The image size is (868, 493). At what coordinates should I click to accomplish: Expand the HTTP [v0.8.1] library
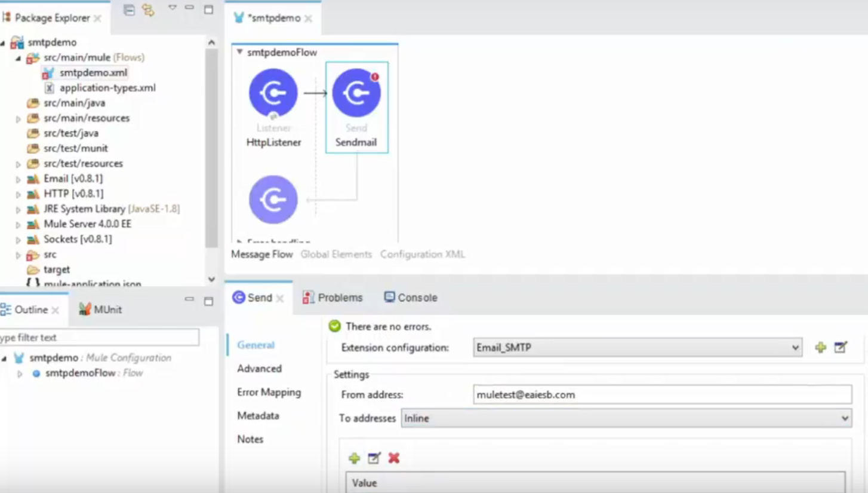(19, 194)
